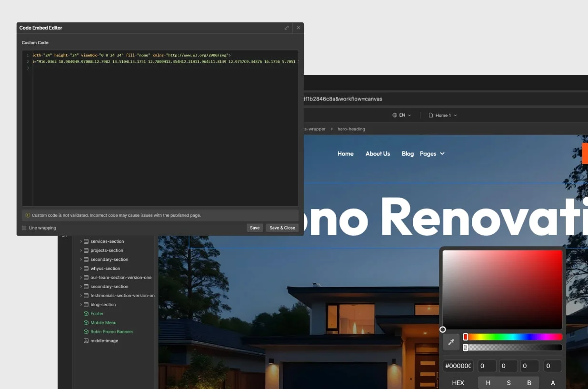Expand the whyus-section tree row
Screen dimensions: 588x389
click(x=81, y=269)
